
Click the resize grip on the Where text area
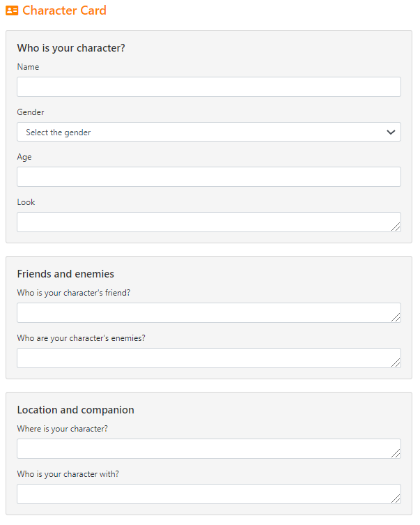tap(396, 454)
